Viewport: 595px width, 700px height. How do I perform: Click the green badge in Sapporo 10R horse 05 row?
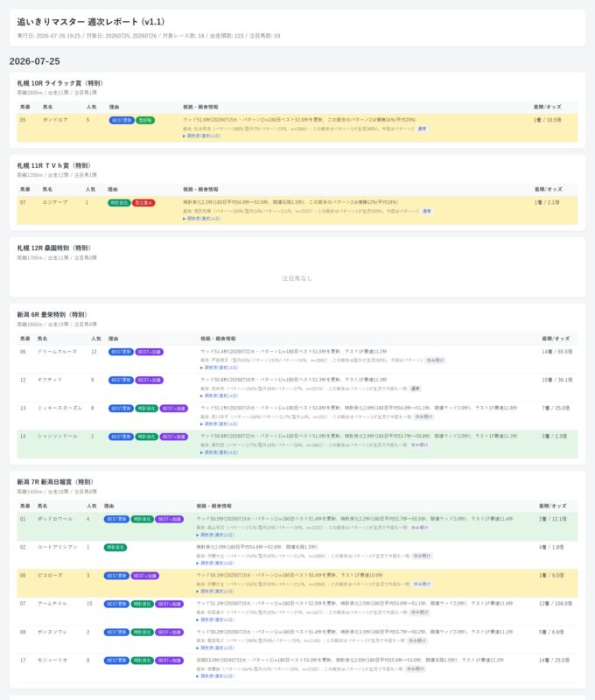145,120
